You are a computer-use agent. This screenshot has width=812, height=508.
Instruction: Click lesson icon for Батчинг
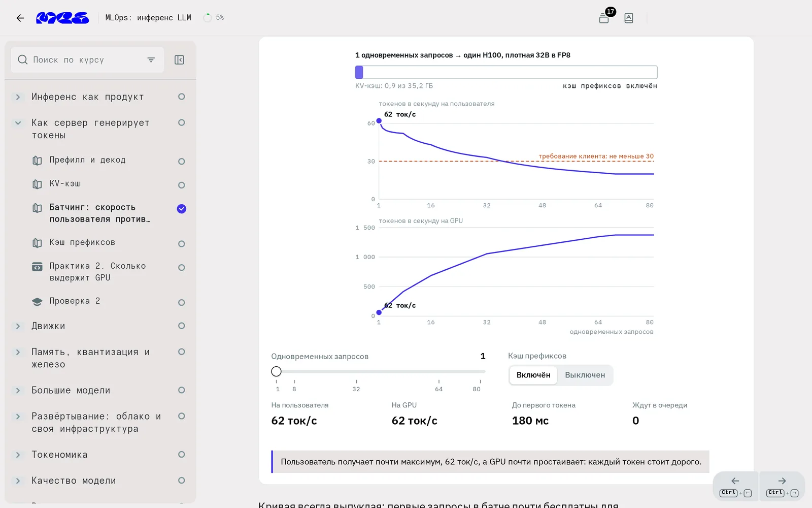(37, 208)
